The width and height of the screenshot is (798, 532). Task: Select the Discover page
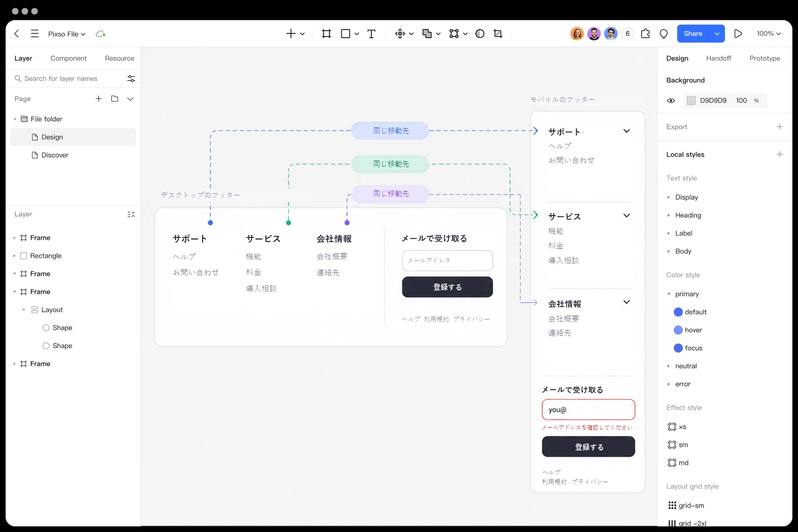point(73,155)
